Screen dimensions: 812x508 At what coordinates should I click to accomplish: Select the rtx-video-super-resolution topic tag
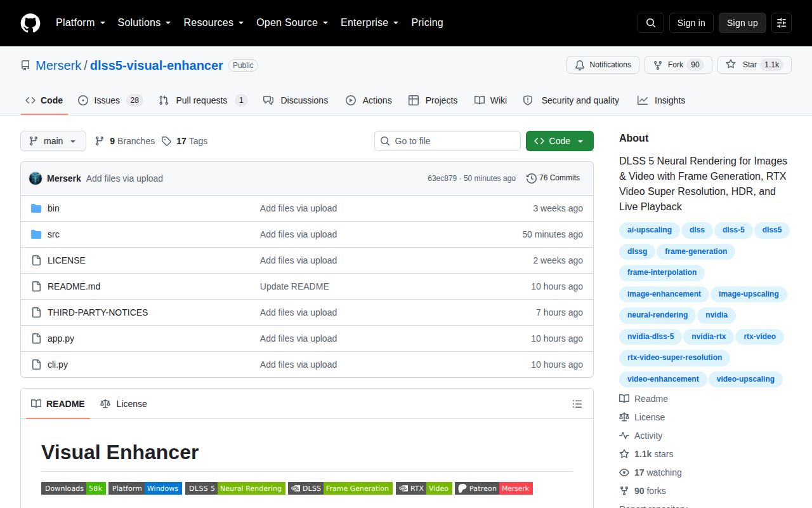tap(675, 358)
